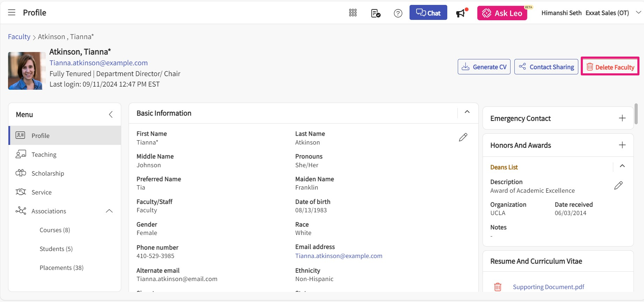Viewport: 644px width, 302px height.
Task: Edit Basic Information with pencil icon
Action: tap(463, 137)
